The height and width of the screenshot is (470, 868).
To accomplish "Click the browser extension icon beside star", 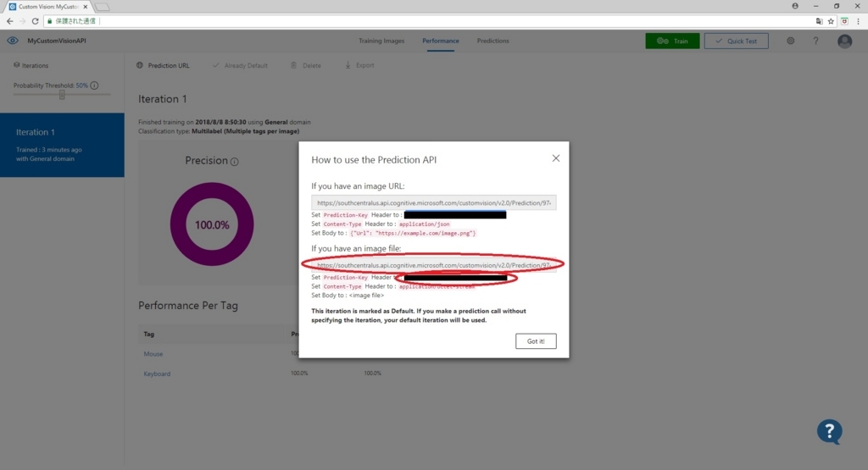I will (844, 21).
